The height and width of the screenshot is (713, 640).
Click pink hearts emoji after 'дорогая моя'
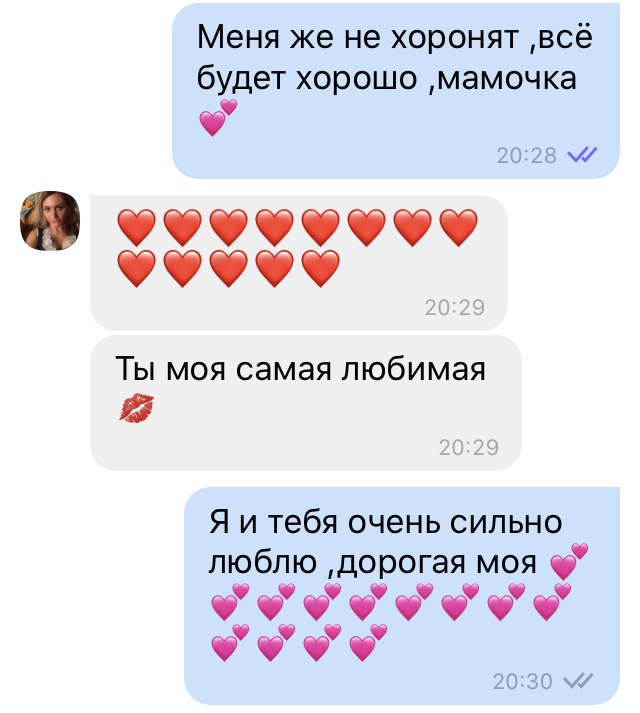pyautogui.click(x=569, y=561)
